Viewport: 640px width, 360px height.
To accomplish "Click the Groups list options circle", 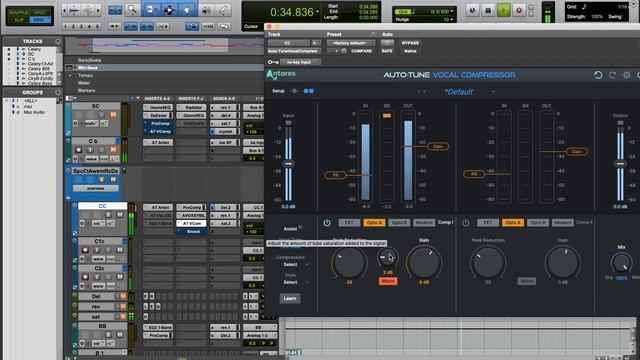I will pyautogui.click(x=58, y=92).
